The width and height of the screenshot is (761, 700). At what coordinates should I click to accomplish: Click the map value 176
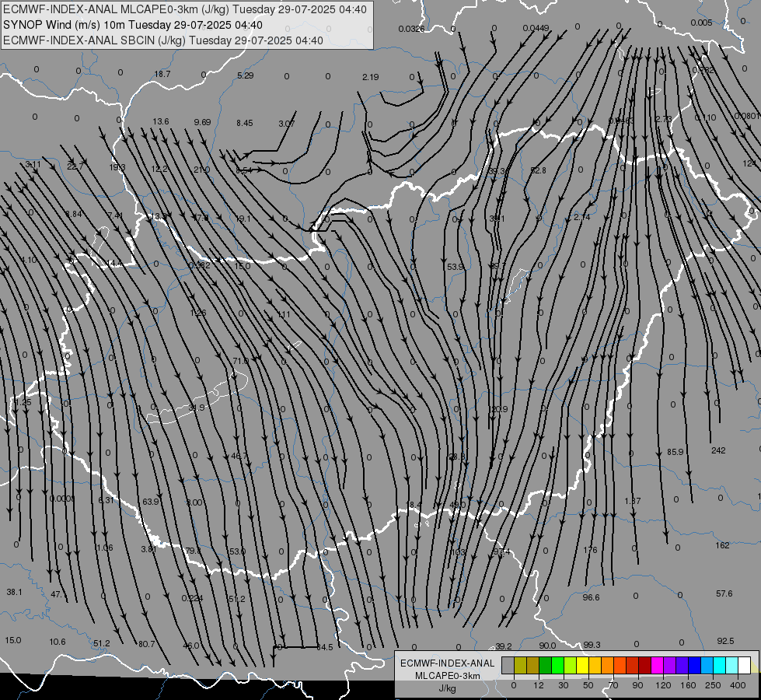590,550
